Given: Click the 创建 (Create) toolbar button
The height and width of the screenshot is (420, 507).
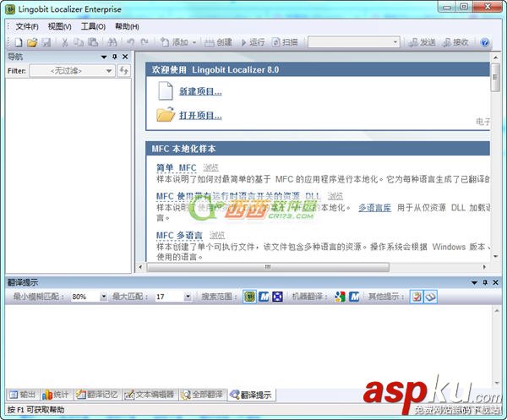Looking at the screenshot, I should pyautogui.click(x=218, y=42).
